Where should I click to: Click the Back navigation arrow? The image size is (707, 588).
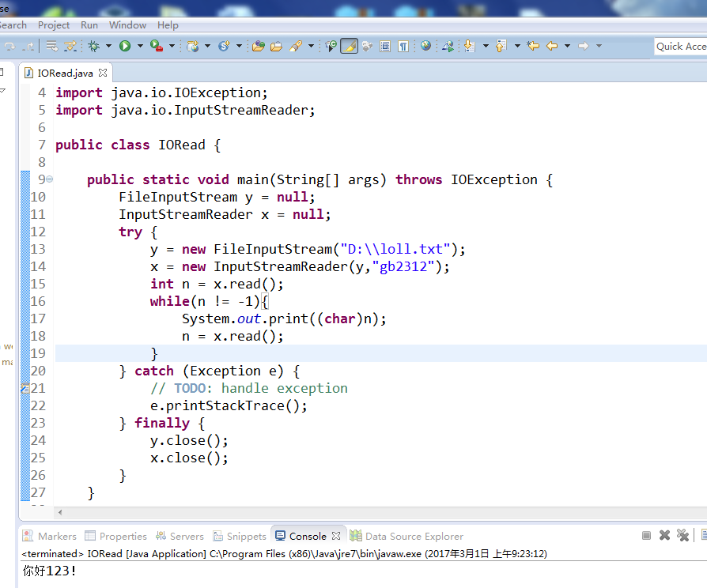coord(552,46)
